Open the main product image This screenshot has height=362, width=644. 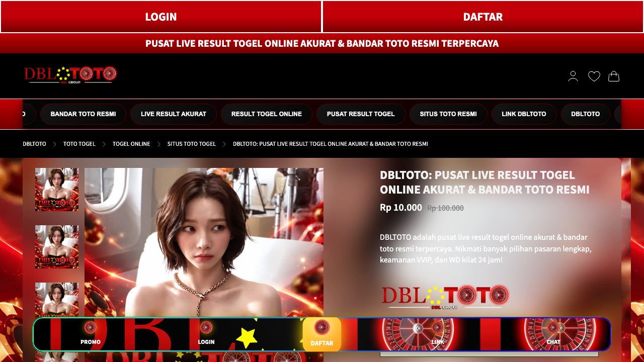pos(204,242)
